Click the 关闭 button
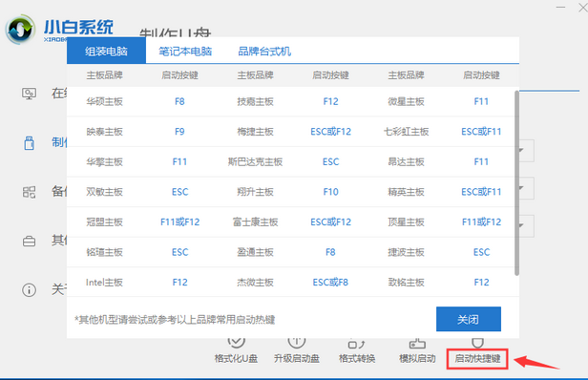 (x=469, y=319)
